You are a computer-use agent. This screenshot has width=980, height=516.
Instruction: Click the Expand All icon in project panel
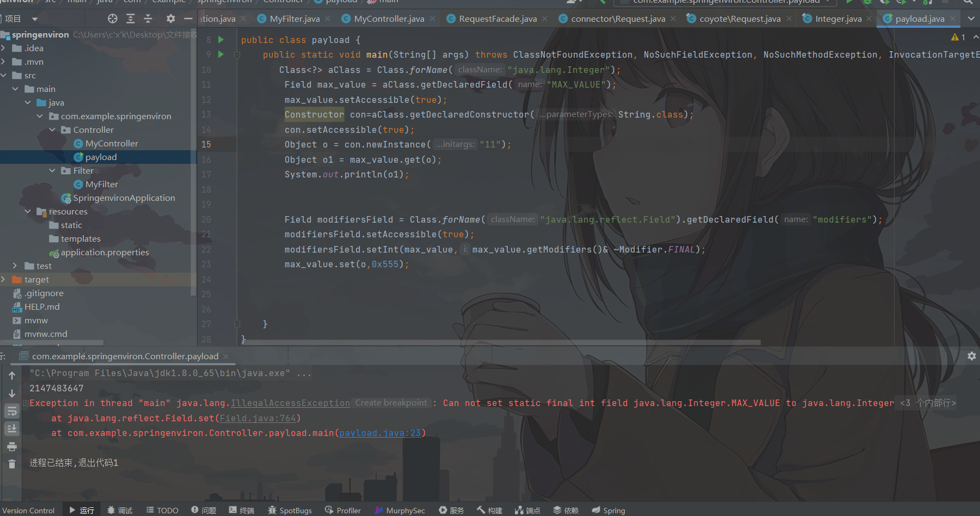[131, 19]
